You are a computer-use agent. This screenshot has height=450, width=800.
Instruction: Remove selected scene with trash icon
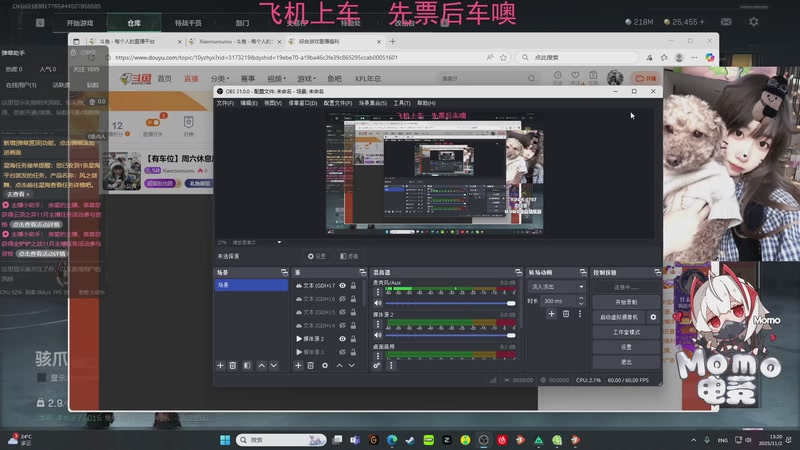[x=233, y=365]
